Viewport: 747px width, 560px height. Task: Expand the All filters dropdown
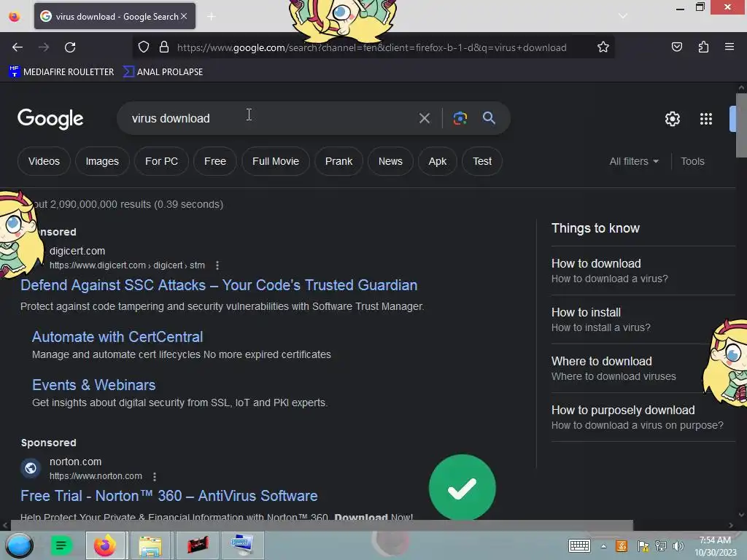coord(634,161)
